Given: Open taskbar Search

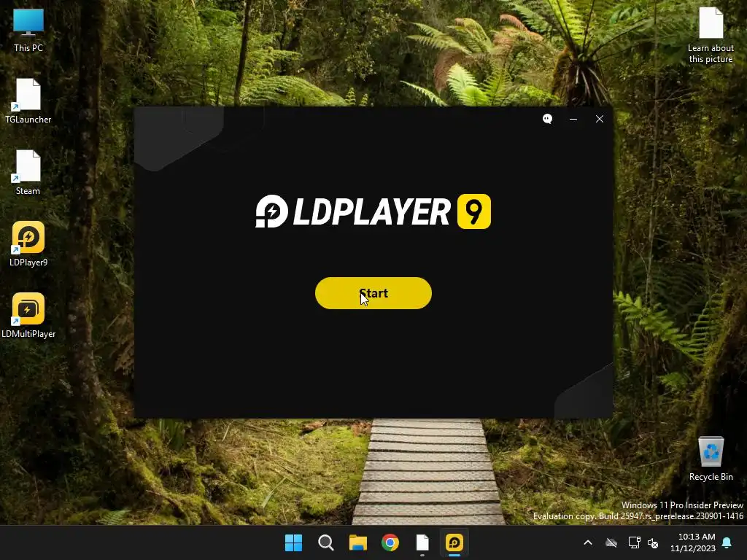Looking at the screenshot, I should (x=326, y=542).
